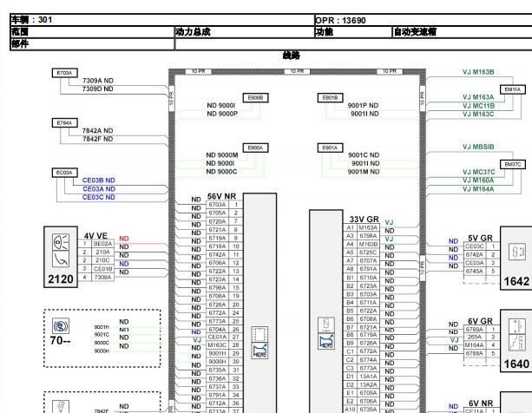Screen dimensions: 532x413
Task: Click wire label '9001P ND'
Action: click(363, 106)
